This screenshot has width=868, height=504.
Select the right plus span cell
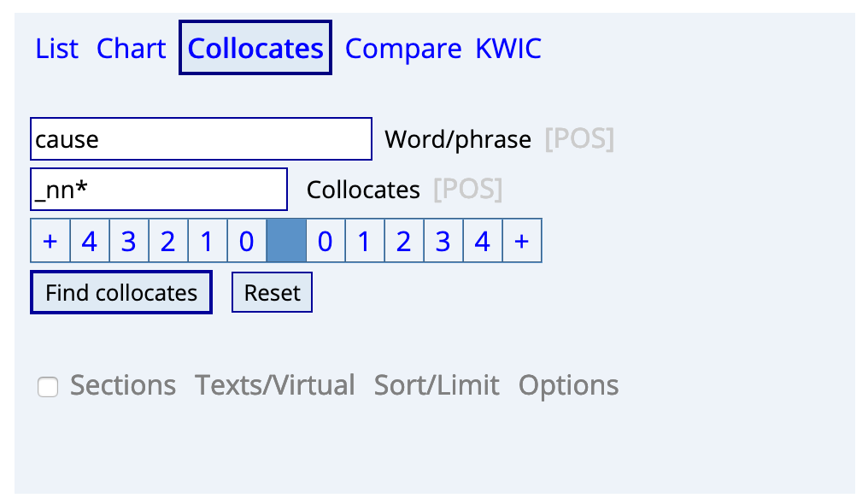pos(521,241)
